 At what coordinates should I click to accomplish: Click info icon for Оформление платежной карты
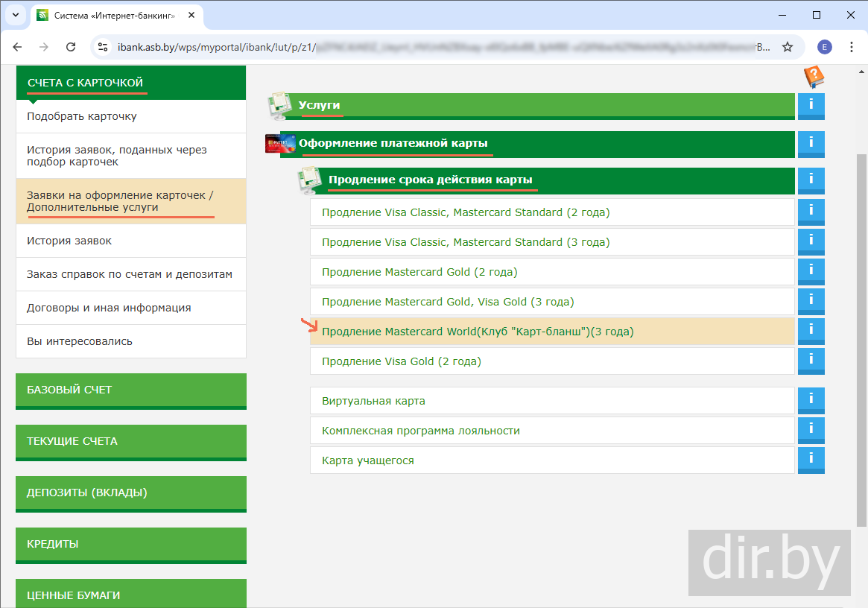click(x=811, y=143)
